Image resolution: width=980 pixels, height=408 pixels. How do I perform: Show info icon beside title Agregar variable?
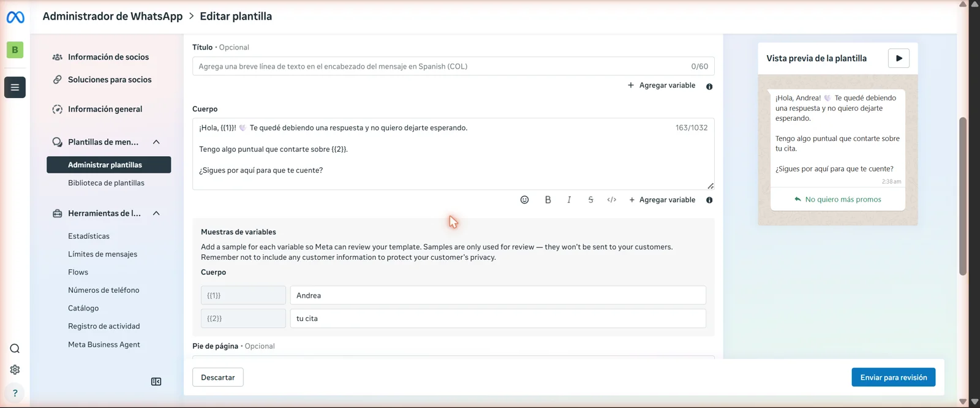point(709,86)
